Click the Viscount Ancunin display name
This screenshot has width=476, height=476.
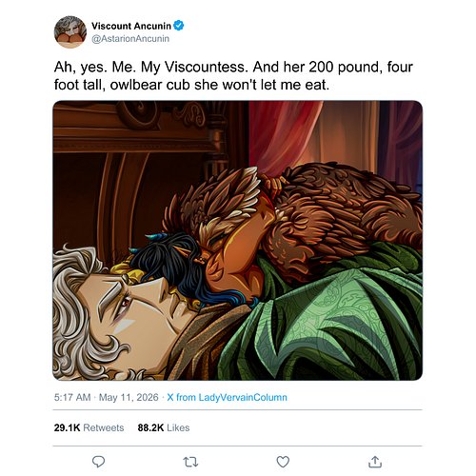(x=131, y=26)
